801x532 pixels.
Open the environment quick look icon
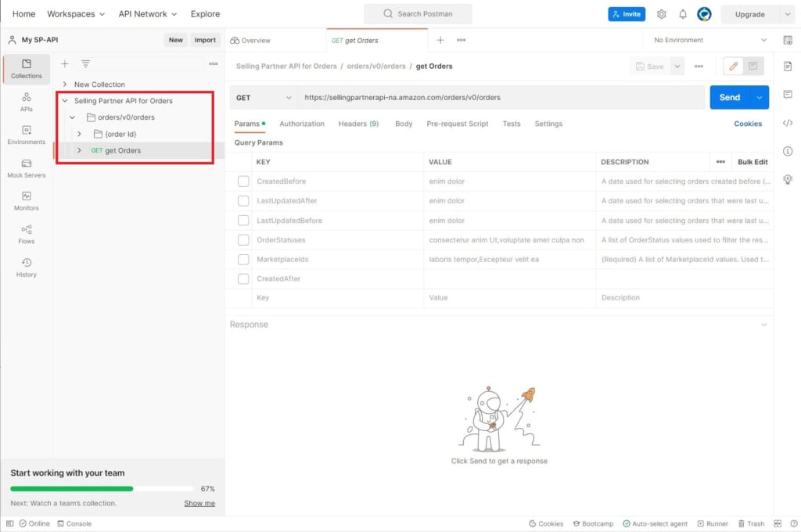[x=788, y=40]
